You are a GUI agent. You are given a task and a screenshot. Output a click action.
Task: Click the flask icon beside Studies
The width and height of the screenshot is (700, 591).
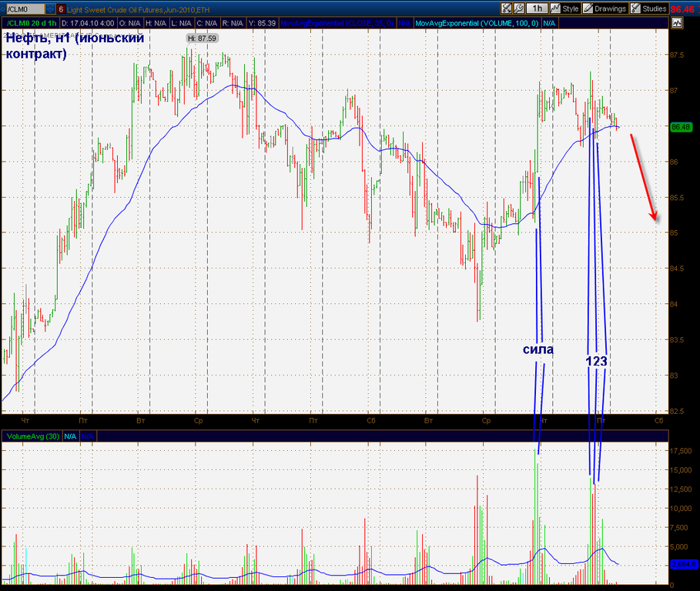pyautogui.click(x=636, y=8)
